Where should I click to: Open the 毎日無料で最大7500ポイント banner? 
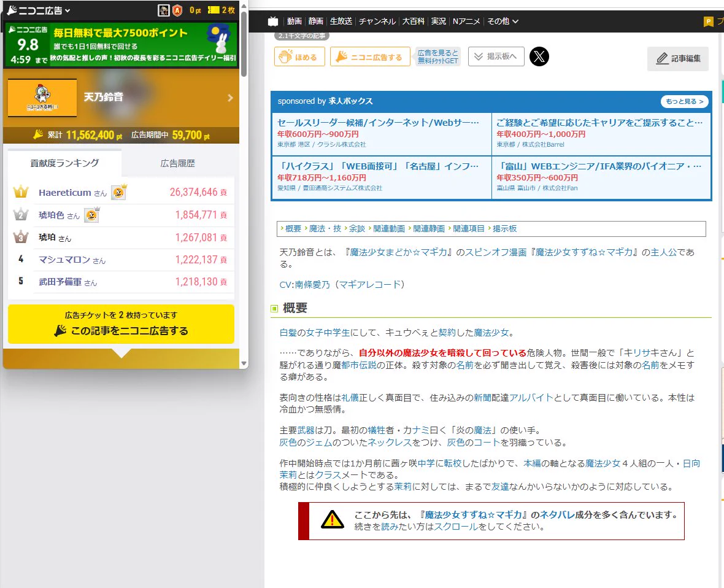pyautogui.click(x=121, y=44)
